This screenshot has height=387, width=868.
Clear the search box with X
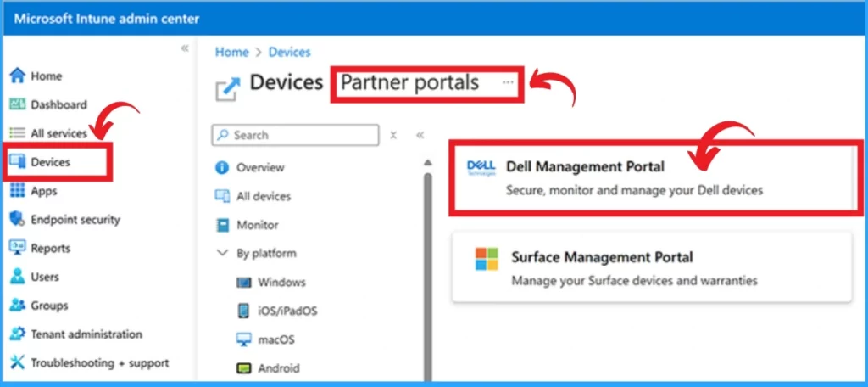pos(393,135)
